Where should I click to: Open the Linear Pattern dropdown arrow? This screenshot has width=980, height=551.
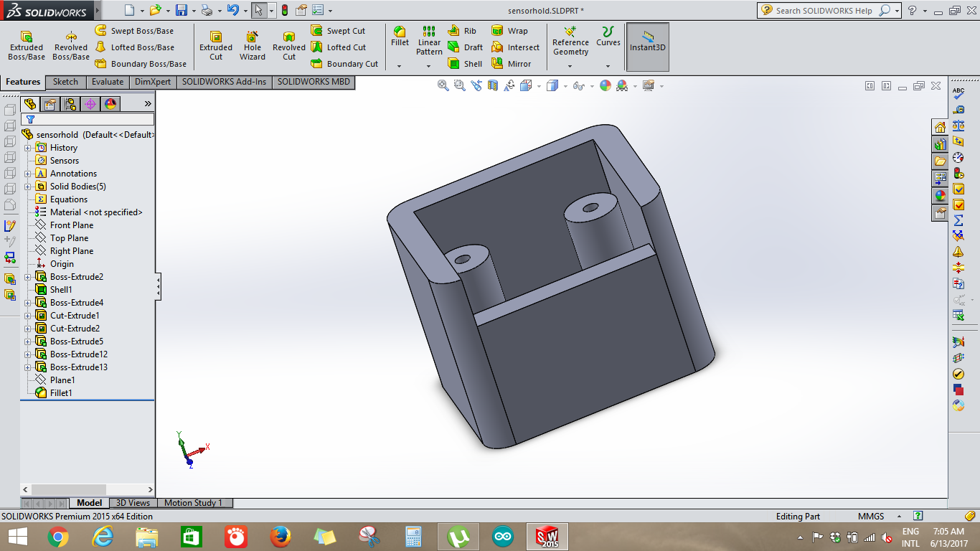tap(429, 66)
